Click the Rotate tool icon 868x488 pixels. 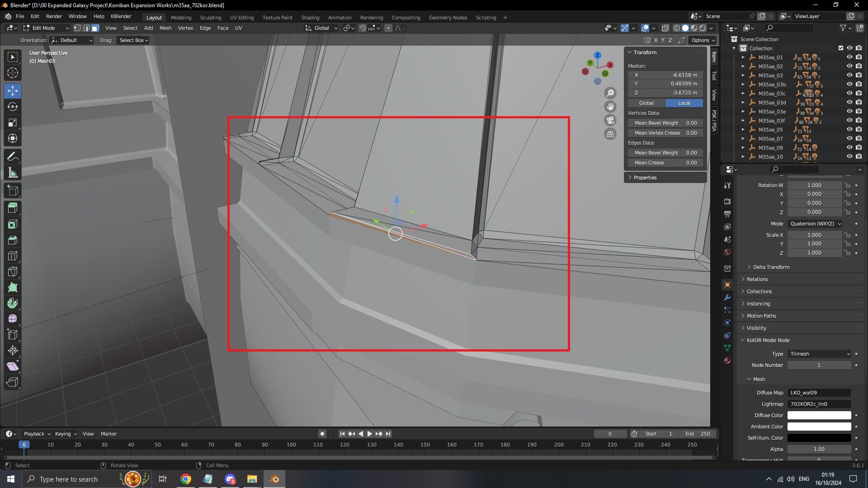[13, 107]
